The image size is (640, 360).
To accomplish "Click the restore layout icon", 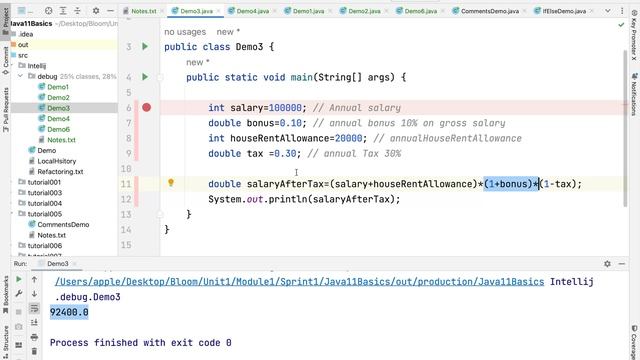I will [19, 345].
